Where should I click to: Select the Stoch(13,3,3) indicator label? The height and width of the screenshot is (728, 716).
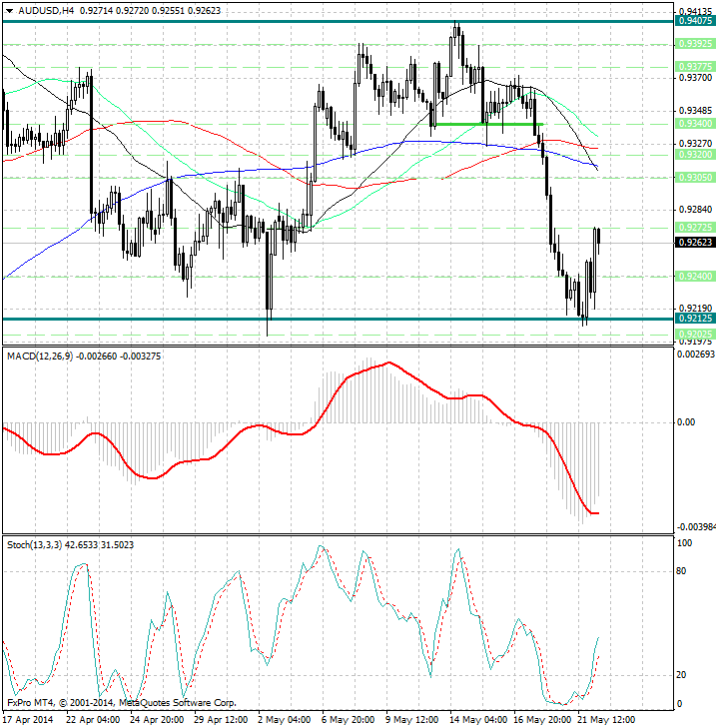point(34,544)
